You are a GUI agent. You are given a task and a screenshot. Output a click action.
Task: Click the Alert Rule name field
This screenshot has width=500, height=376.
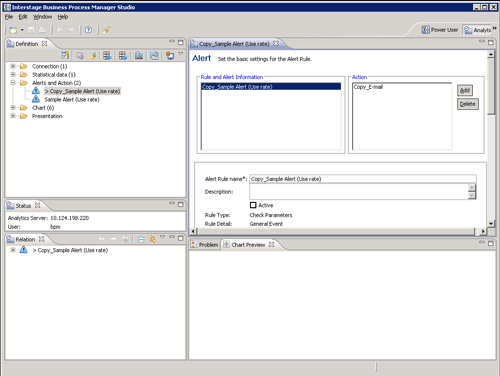pos(363,179)
